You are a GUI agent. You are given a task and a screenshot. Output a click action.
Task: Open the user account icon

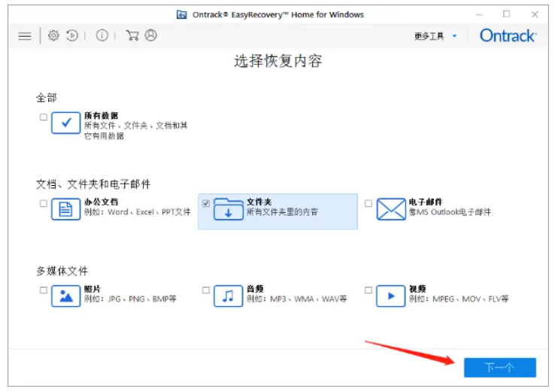pyautogui.click(x=151, y=35)
